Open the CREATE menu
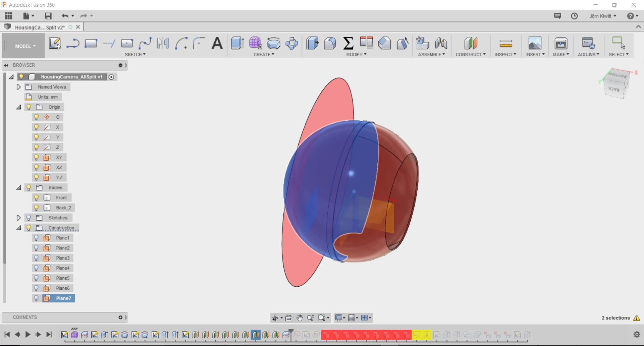The image size is (644, 346). [264, 54]
